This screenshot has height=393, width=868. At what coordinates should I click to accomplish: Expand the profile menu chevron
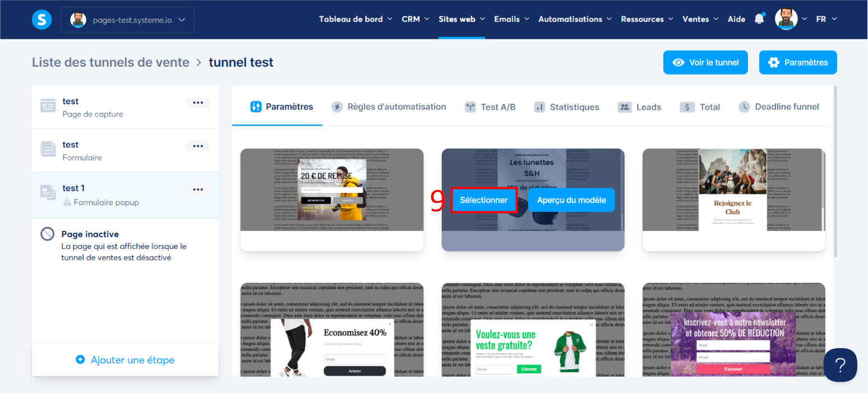click(805, 19)
